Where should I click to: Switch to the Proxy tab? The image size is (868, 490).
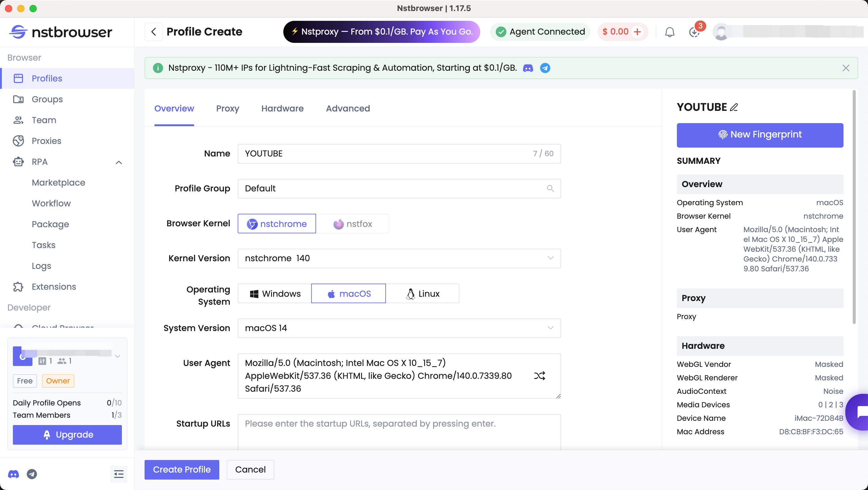click(x=228, y=108)
